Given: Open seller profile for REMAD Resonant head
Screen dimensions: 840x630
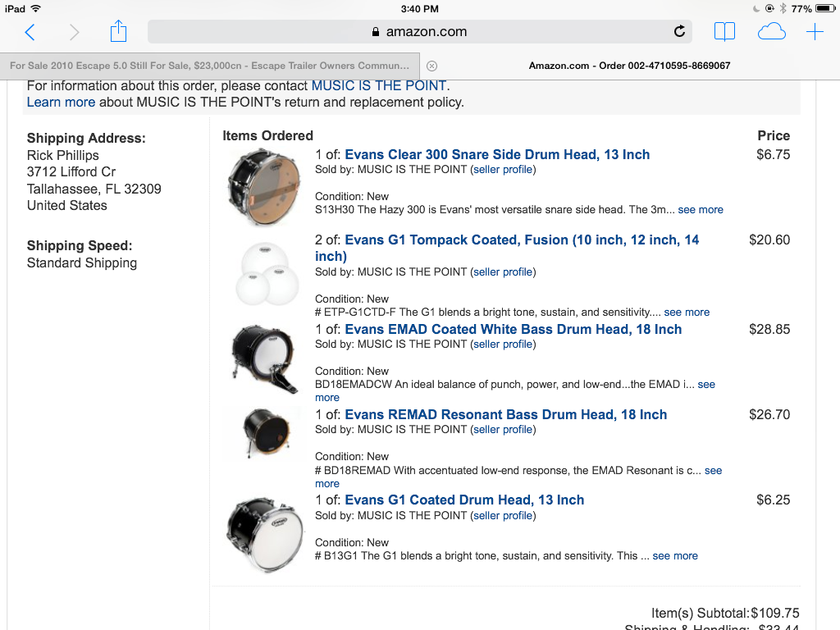Looking at the screenshot, I should 503,429.
